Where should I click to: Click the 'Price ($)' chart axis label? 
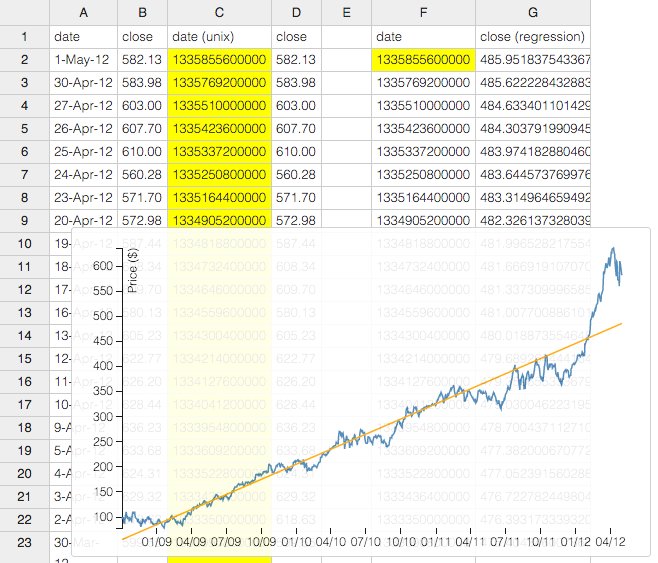coord(133,270)
